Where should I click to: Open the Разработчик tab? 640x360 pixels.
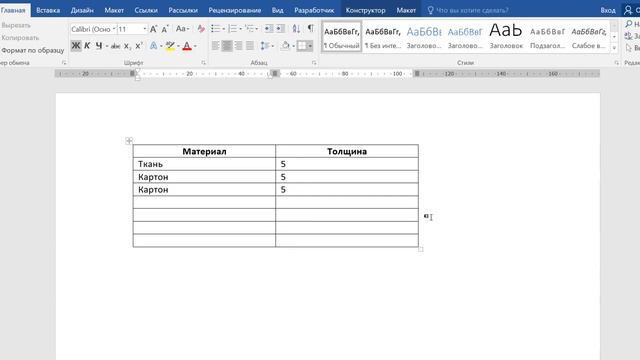pos(314,10)
